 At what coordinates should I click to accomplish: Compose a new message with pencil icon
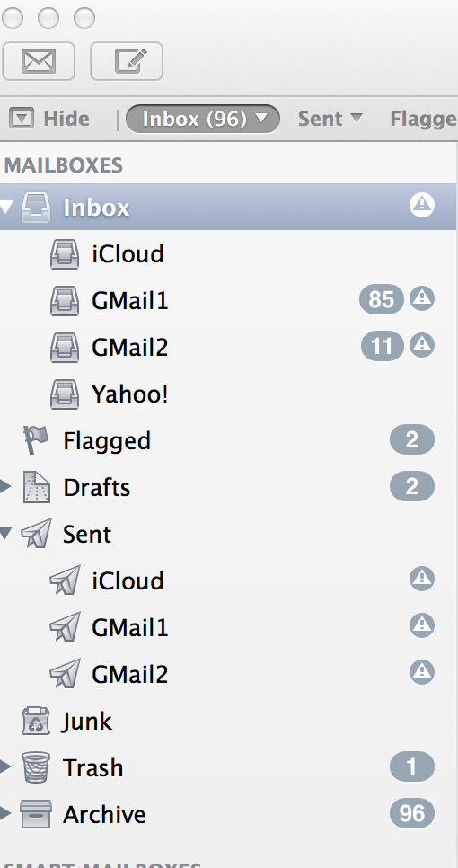click(x=126, y=61)
